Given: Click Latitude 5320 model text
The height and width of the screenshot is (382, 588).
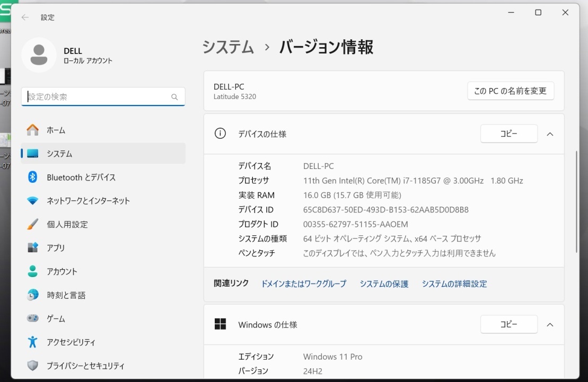Looking at the screenshot, I should [235, 97].
